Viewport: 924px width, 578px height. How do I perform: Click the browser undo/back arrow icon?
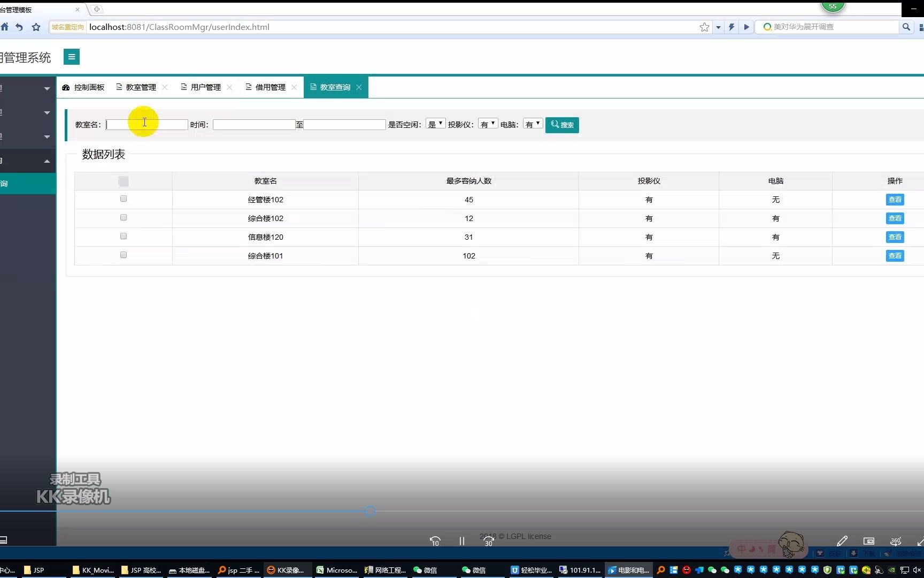point(19,27)
